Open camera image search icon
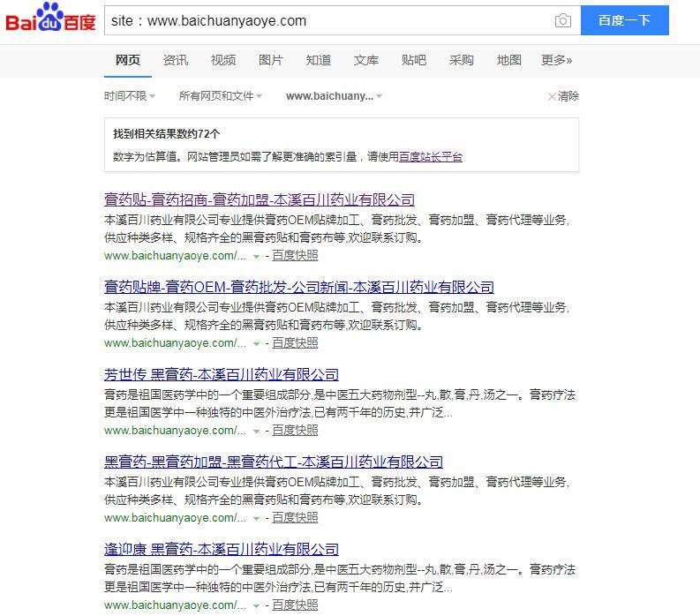This screenshot has height=616, width=700. 562,20
